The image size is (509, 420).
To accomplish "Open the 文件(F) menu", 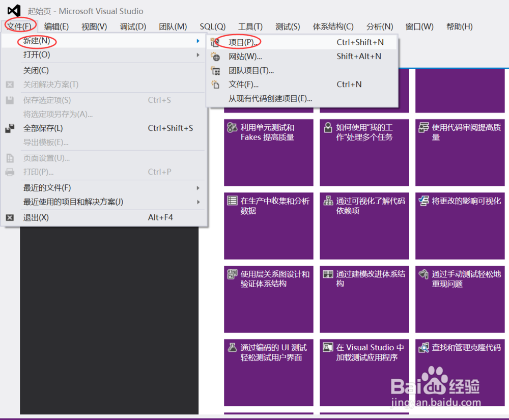I will coord(19,26).
